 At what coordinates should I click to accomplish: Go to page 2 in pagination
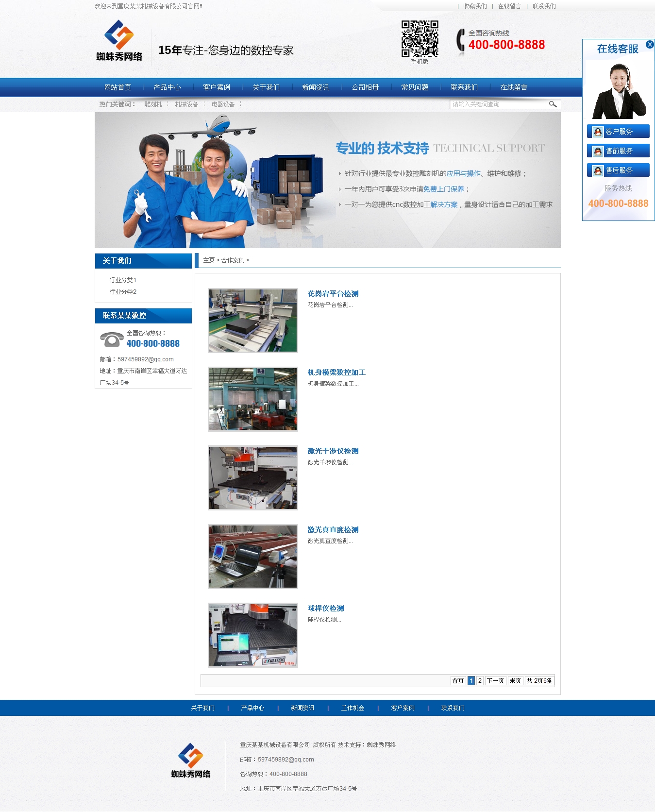point(480,681)
